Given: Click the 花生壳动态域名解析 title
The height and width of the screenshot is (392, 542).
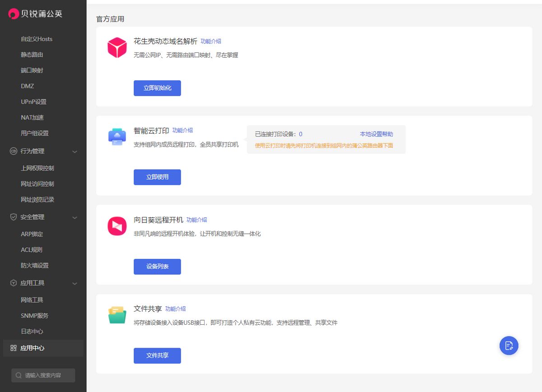Looking at the screenshot, I should 165,41.
